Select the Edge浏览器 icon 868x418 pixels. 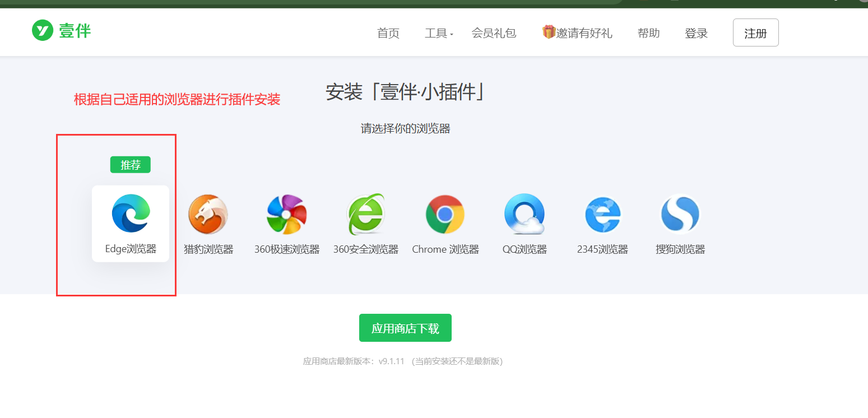[131, 213]
